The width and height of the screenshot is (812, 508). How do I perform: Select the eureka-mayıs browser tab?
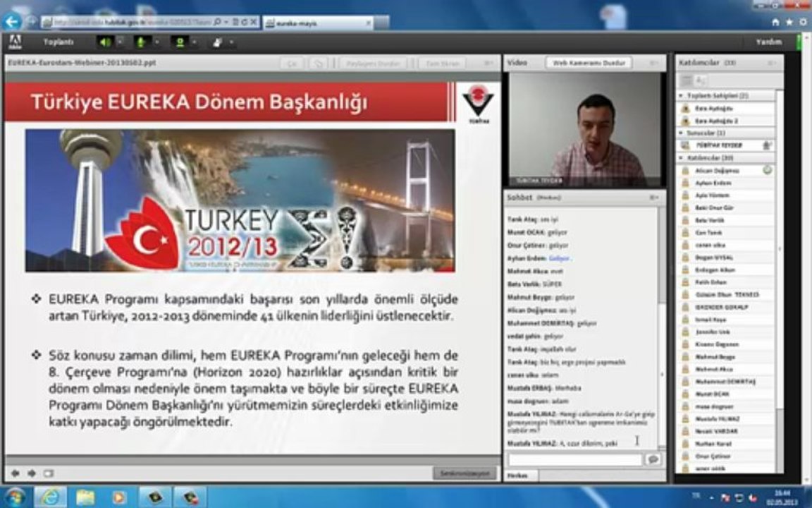coord(317,23)
